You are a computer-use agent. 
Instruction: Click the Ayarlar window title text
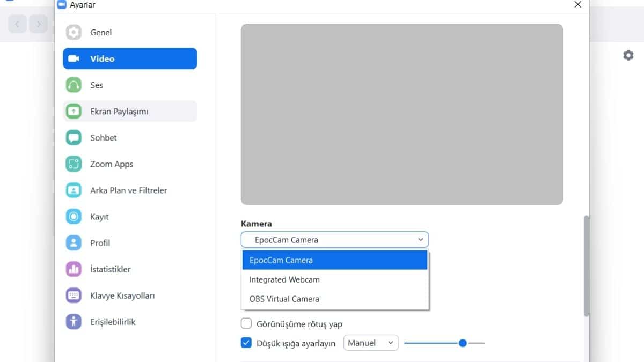pos(83,5)
